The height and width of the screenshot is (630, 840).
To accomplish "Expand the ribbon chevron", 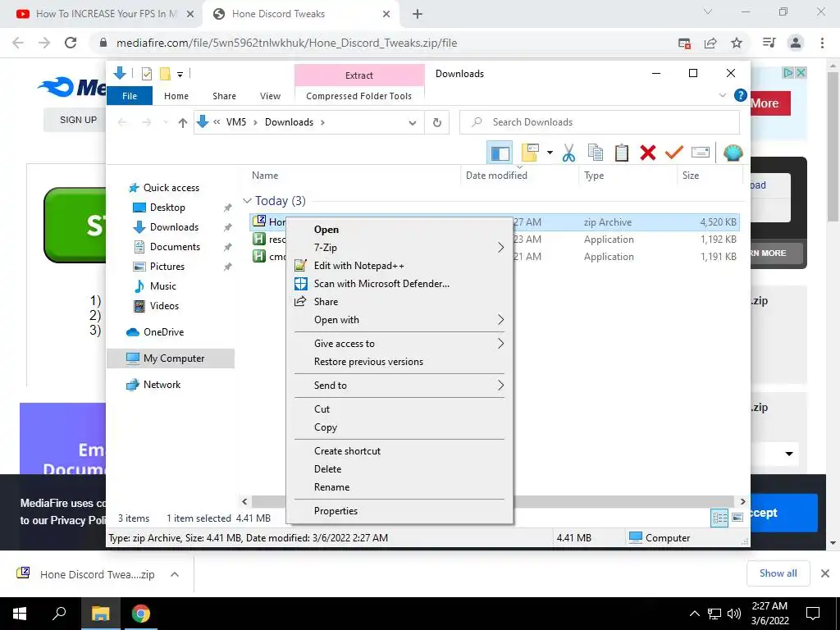I will [x=723, y=95].
